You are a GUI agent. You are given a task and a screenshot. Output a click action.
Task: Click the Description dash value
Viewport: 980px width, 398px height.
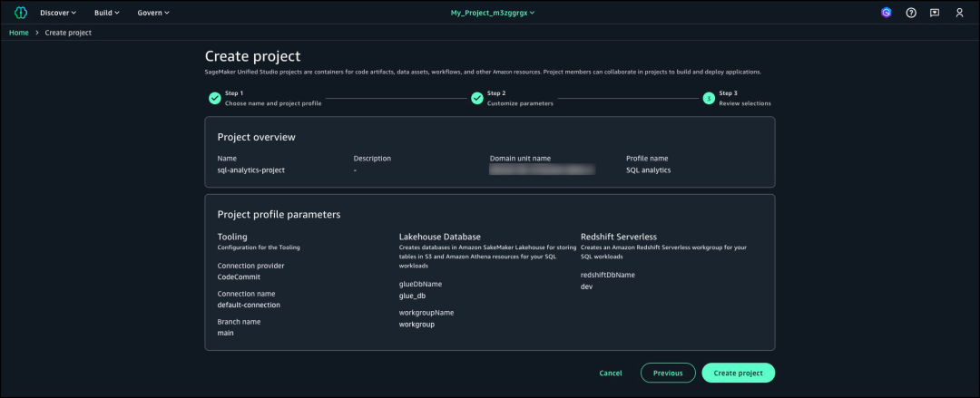(355, 170)
